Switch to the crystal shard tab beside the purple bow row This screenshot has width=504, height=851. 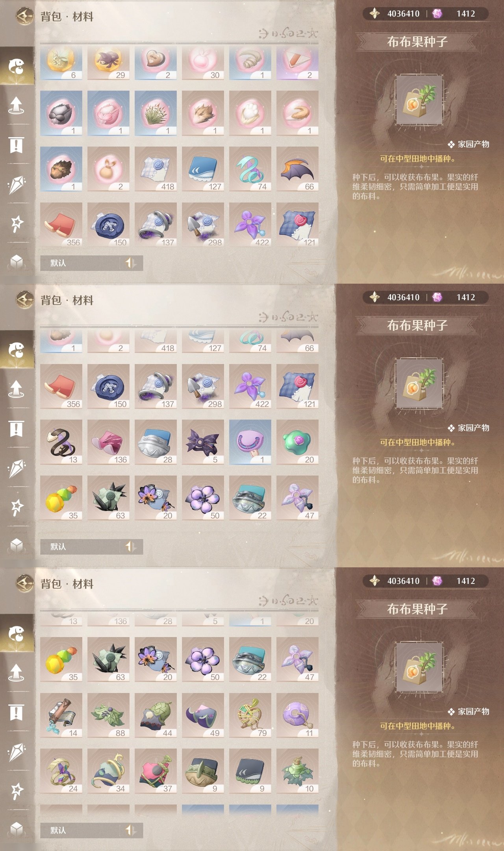tap(16, 468)
